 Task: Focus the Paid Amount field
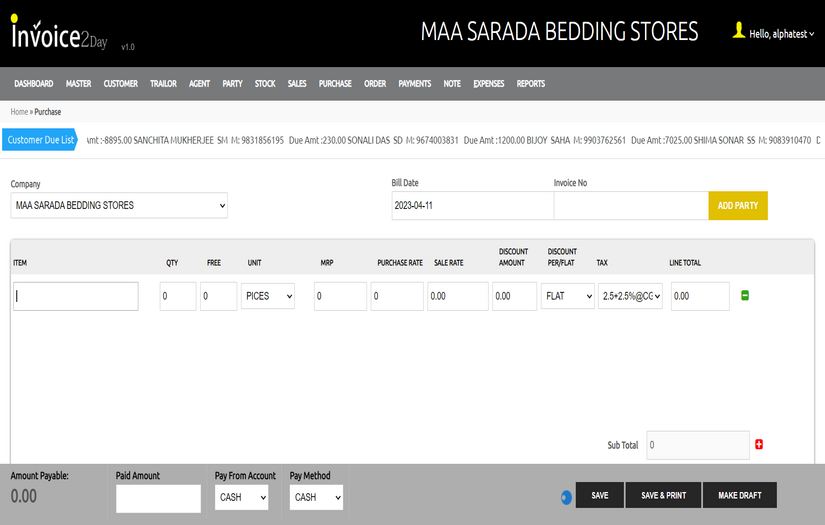point(158,499)
